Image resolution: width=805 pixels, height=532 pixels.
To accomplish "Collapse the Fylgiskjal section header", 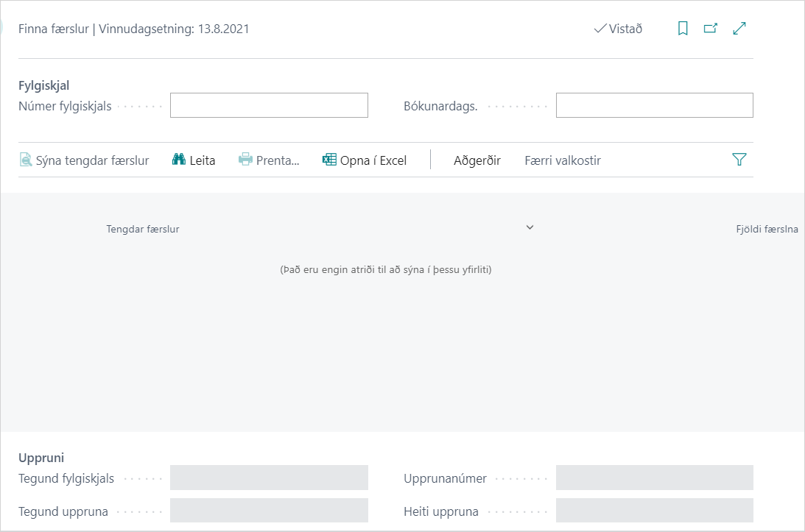I will pos(43,85).
